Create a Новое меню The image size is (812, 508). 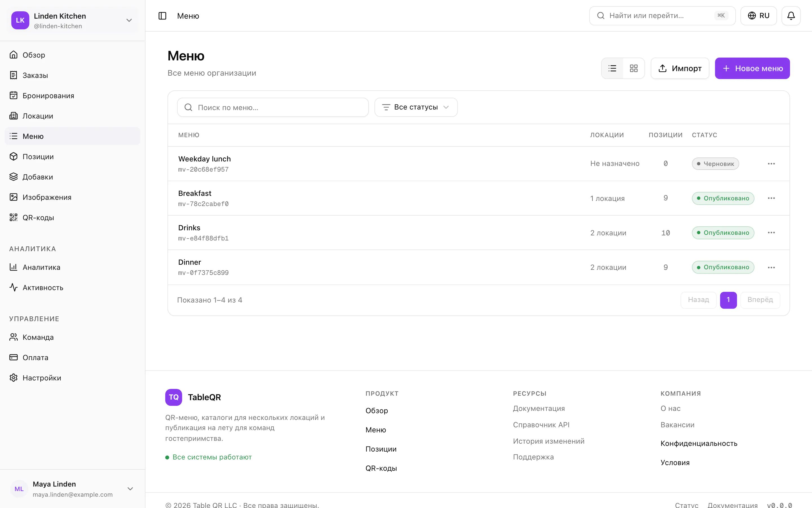pyautogui.click(x=752, y=69)
